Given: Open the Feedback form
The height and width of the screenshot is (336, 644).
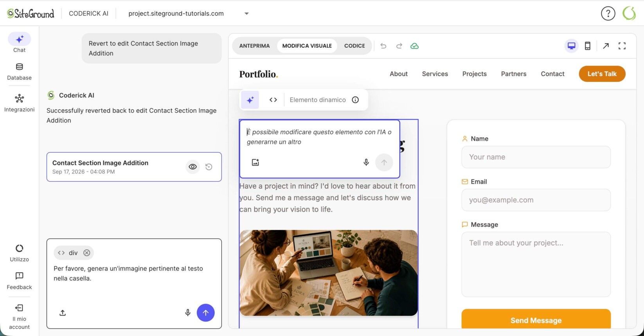Looking at the screenshot, I should point(19,281).
